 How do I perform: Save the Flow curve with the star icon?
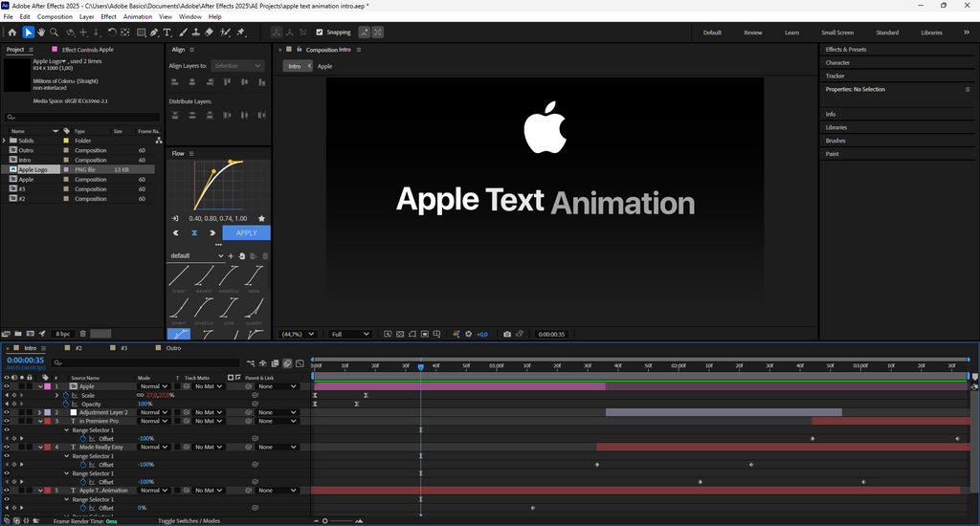(x=261, y=218)
